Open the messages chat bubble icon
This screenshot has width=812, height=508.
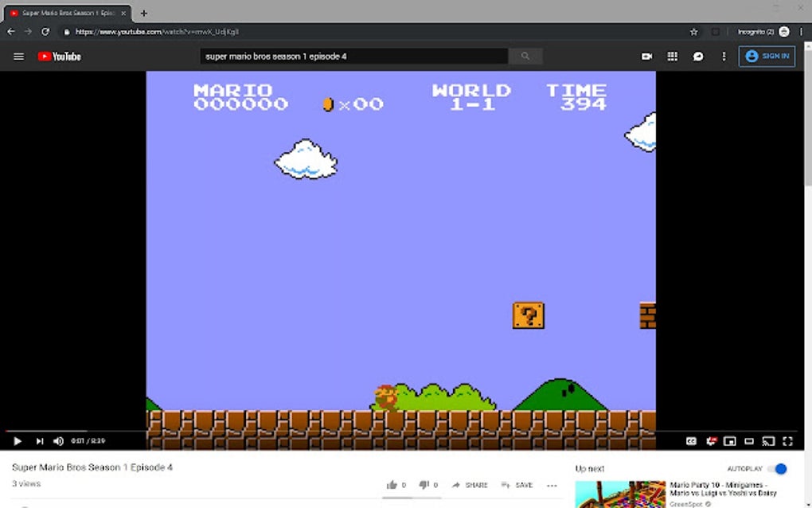(698, 57)
